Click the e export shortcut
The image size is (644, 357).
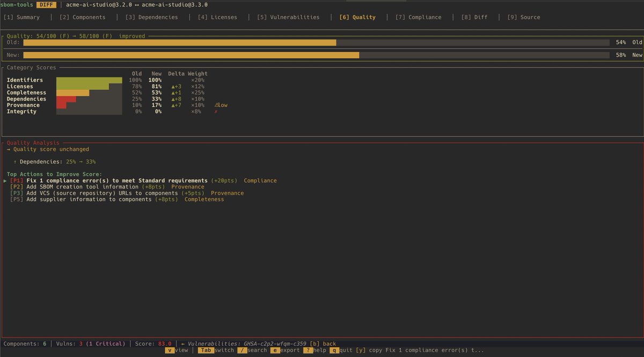click(x=284, y=350)
